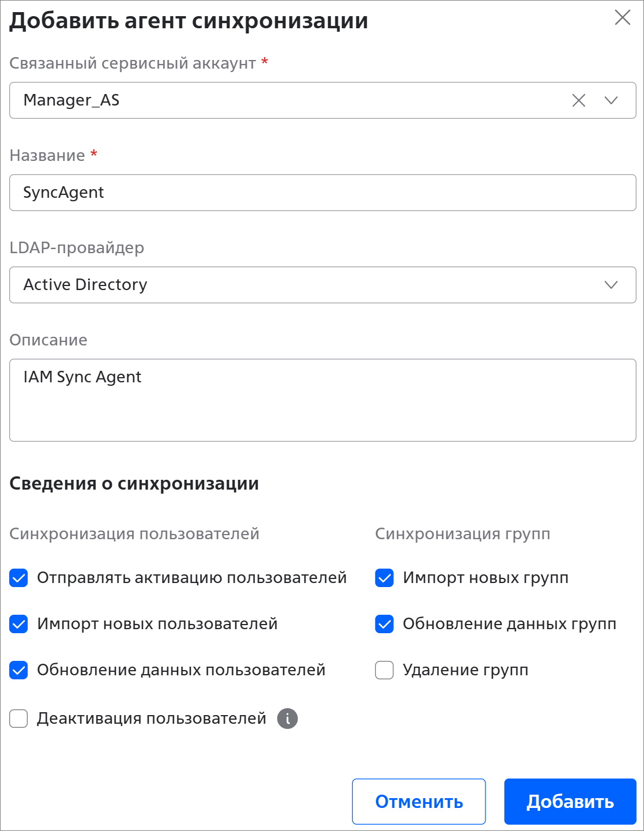Toggle "Обновление данных групп" checkbox
The height and width of the screenshot is (831, 644).
[385, 624]
